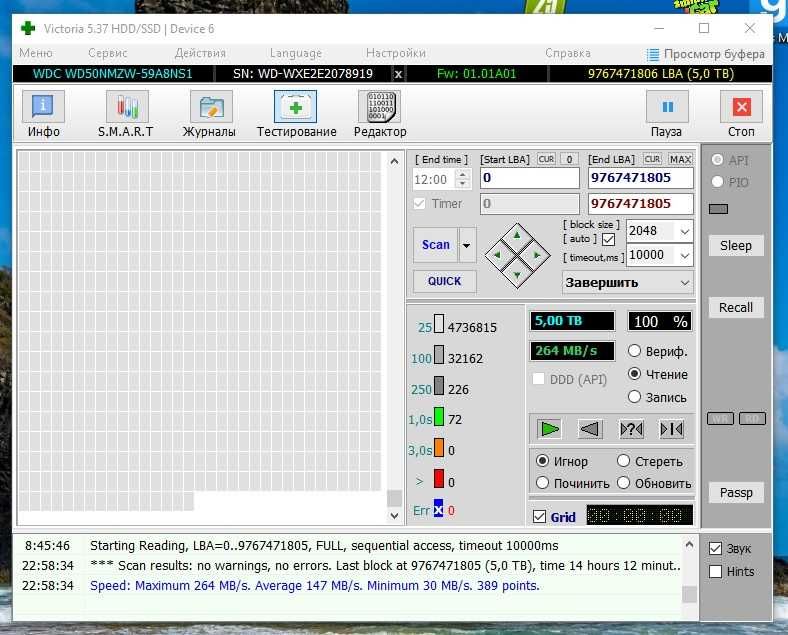Toggle the DDD (API) checkbox
This screenshot has height=635, width=788.
pos(538,379)
